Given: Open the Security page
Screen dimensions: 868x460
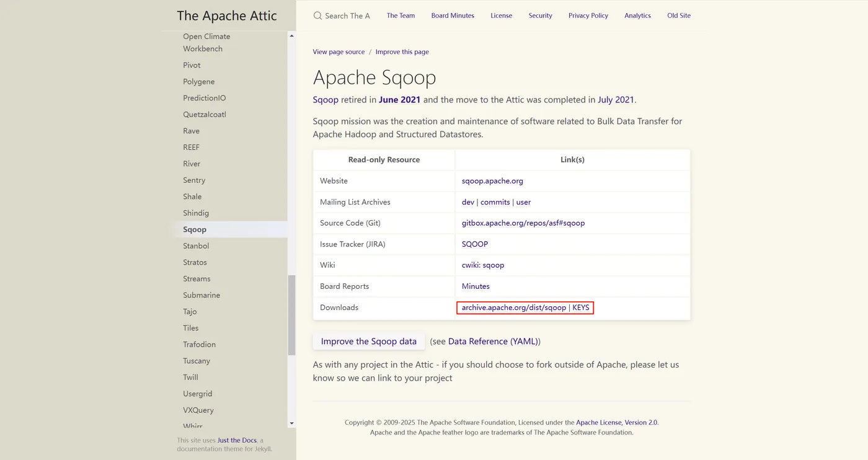Looking at the screenshot, I should tap(540, 15).
